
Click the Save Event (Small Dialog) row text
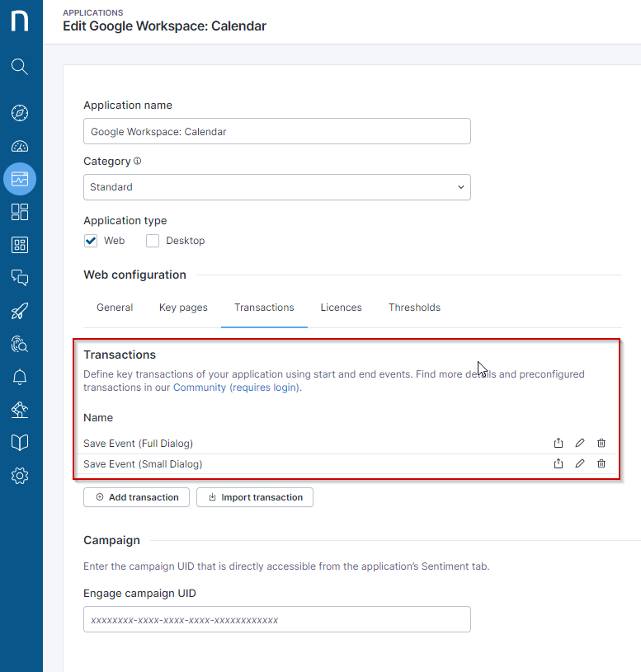pyautogui.click(x=143, y=463)
